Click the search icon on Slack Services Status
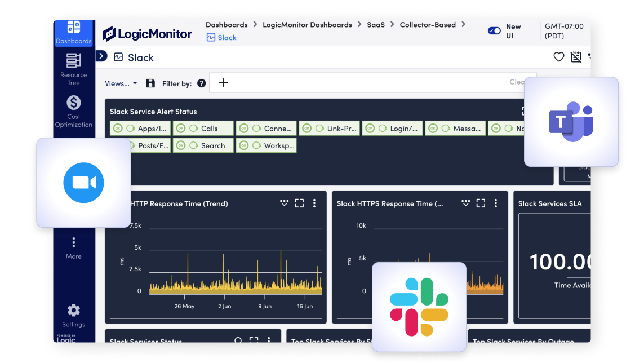This screenshot has width=644, height=363. click(x=238, y=340)
